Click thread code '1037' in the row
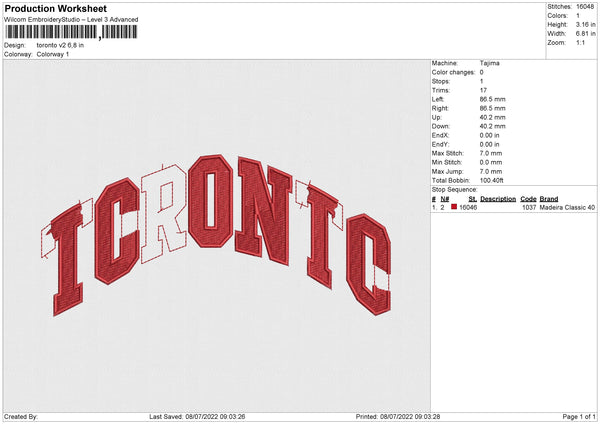Viewport: 600px width, 424px height. [x=529, y=207]
